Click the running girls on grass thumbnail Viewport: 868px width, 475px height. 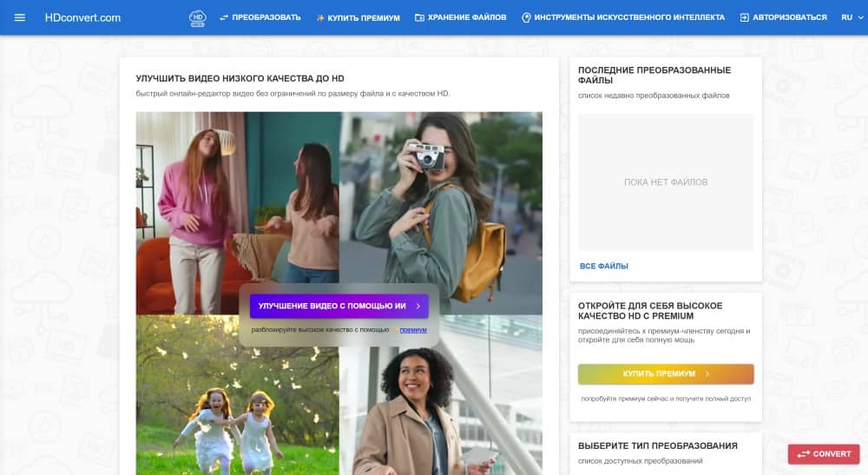point(238,395)
